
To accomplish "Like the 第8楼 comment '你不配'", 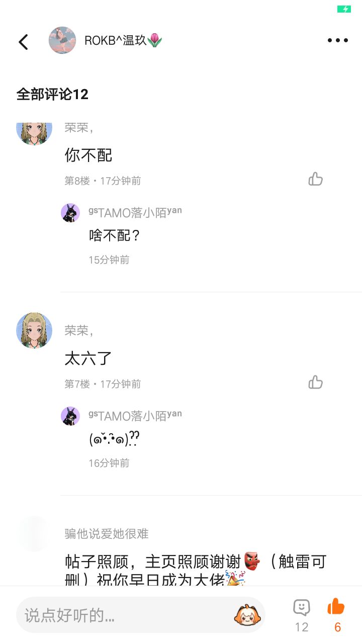I will click(316, 179).
